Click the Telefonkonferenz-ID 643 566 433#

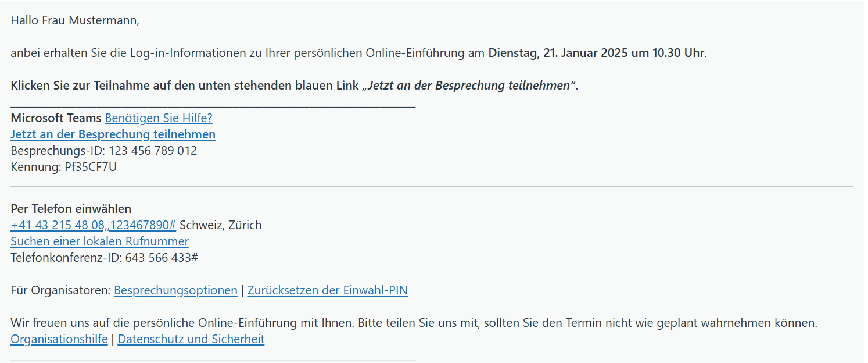[162, 258]
